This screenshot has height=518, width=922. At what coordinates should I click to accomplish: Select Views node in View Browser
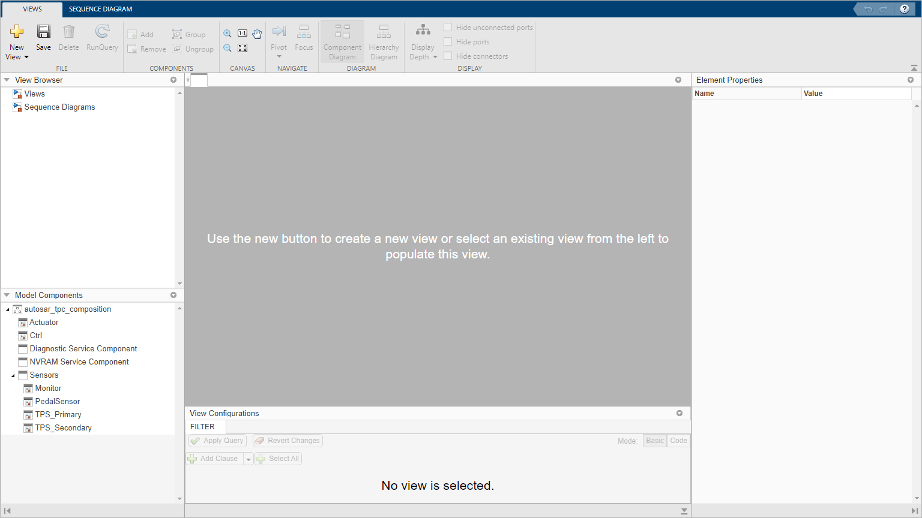(x=34, y=94)
